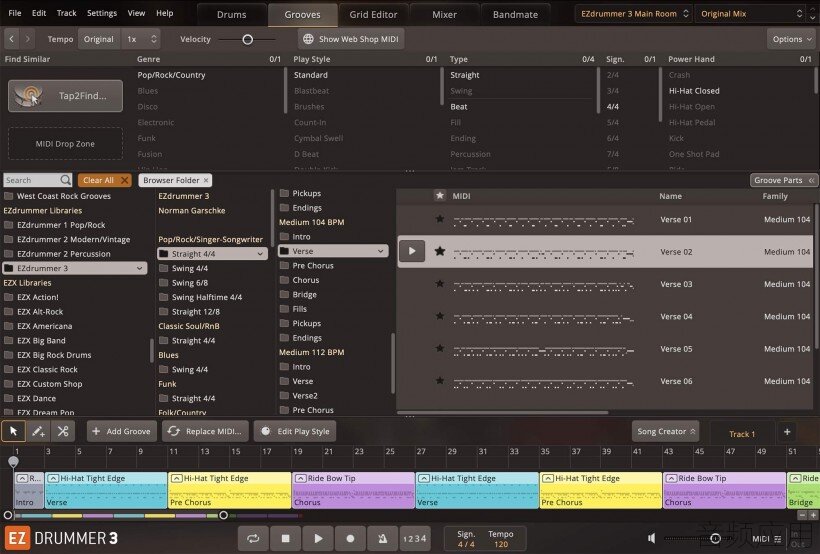The image size is (820, 554).
Task: Open the Options dropdown
Action: pyautogui.click(x=792, y=39)
